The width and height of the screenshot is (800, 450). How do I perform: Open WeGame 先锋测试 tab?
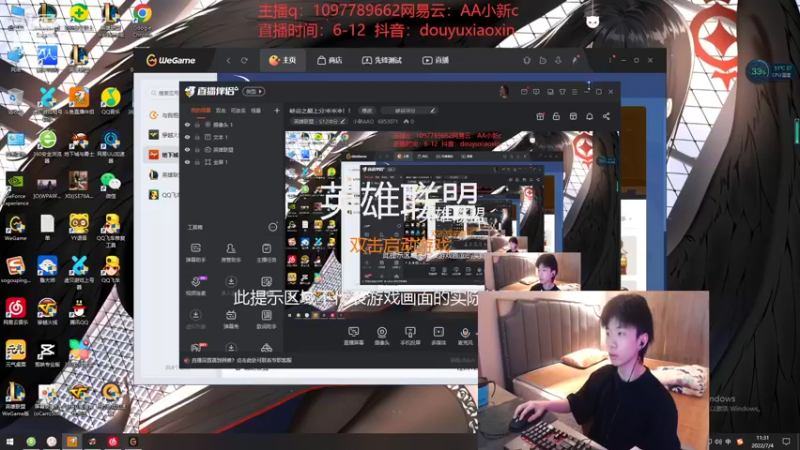pos(382,60)
